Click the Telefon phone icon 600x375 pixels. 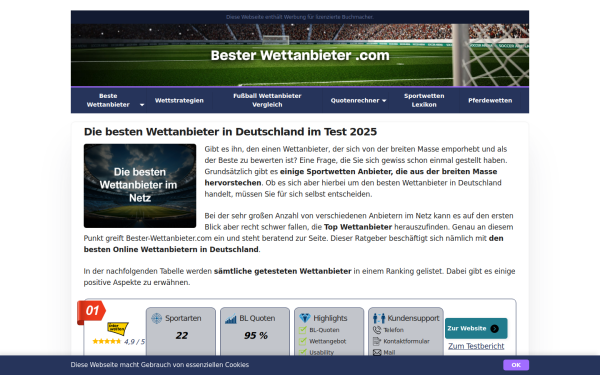click(377, 330)
